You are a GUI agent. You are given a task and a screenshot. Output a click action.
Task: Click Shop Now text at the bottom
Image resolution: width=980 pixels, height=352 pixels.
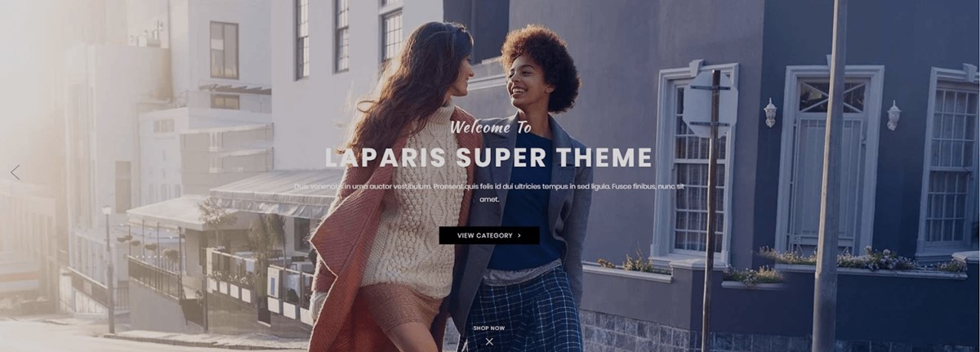489,327
